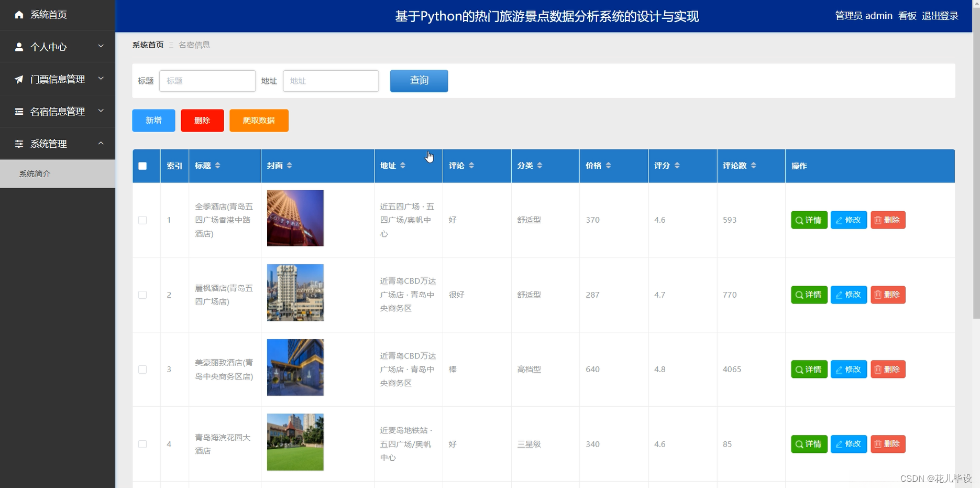This screenshot has width=980, height=488.
Task: Click the 查询 search button
Action: (x=419, y=81)
